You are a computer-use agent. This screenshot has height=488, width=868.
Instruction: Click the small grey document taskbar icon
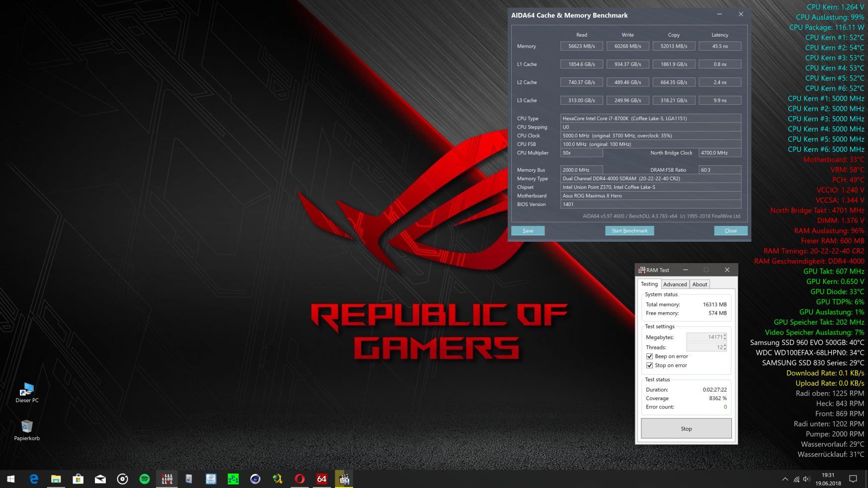click(x=189, y=479)
